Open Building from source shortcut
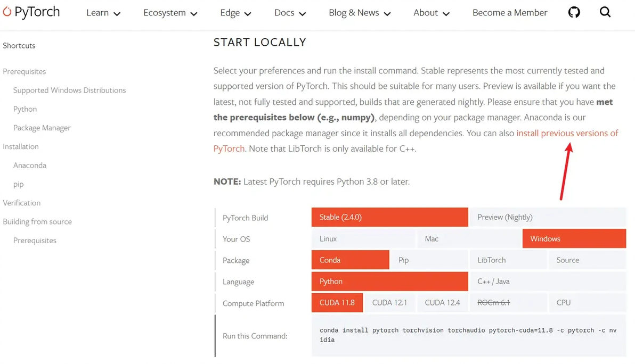Screen dimensions: 635x364 (37, 222)
